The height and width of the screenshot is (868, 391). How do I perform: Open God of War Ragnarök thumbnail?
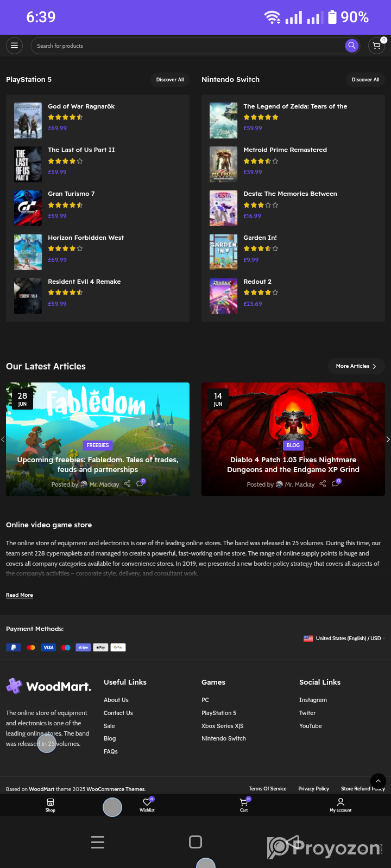[28, 120]
